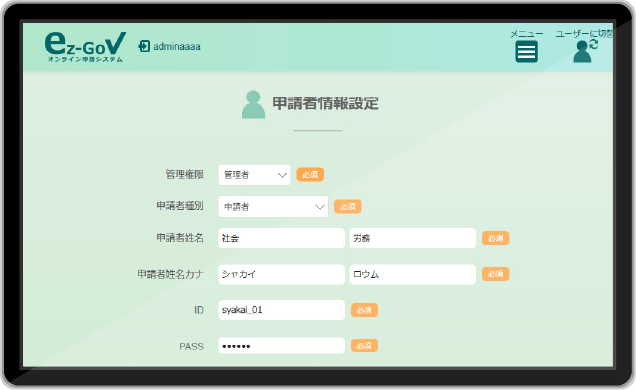Click the PASS password field
636x390 pixels.
[281, 345]
